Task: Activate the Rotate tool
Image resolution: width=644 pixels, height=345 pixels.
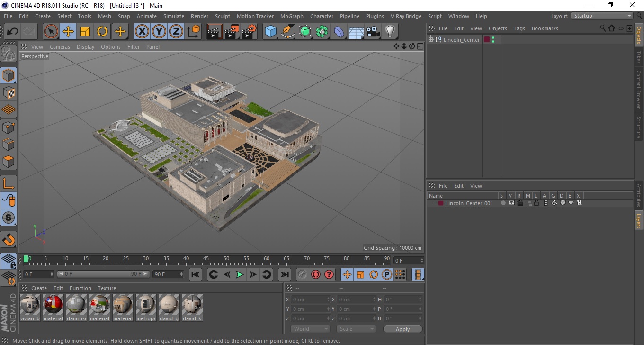Action: pos(102,32)
